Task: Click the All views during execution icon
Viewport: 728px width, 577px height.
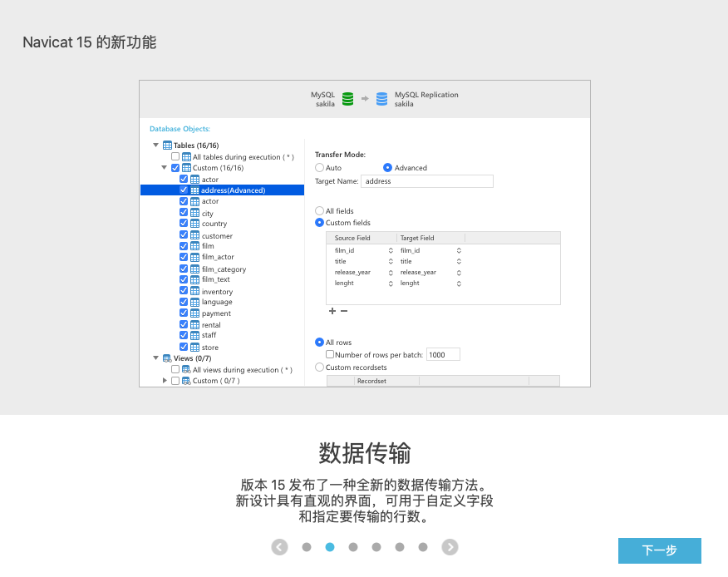Action: coord(186,369)
